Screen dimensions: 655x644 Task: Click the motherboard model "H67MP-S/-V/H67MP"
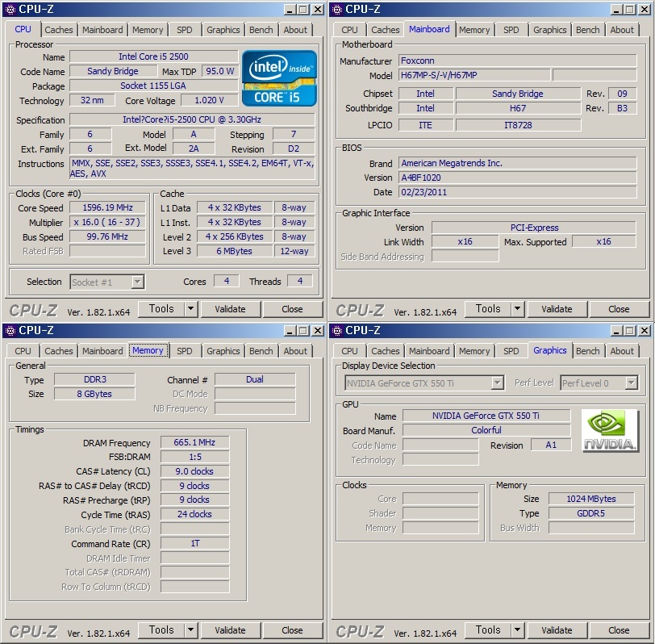point(474,75)
